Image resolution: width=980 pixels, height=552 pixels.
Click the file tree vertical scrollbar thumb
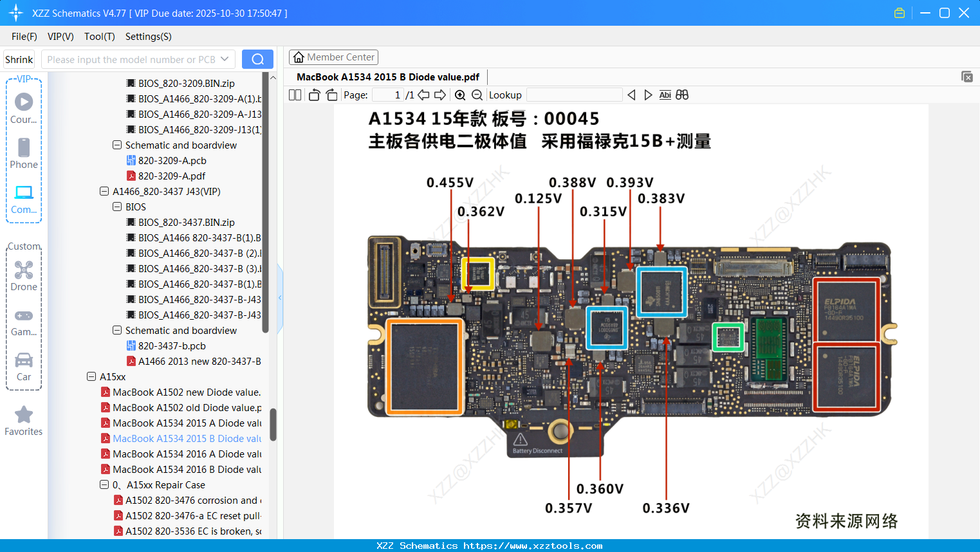click(x=273, y=425)
